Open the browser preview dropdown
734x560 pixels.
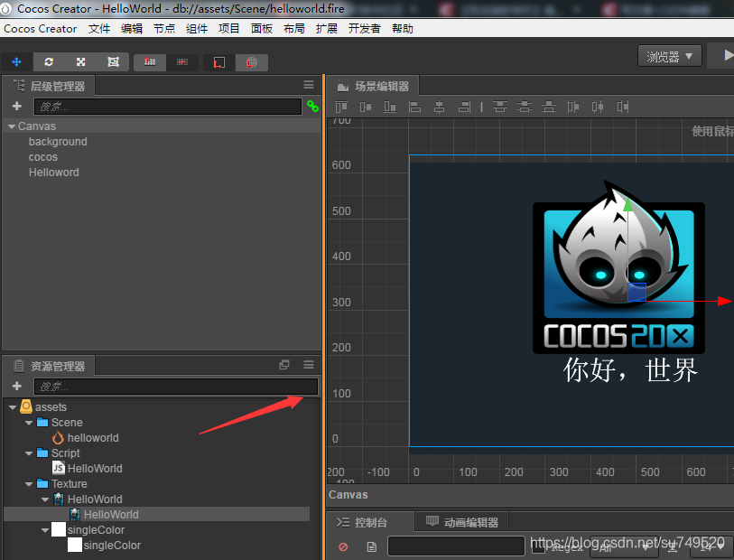(669, 57)
